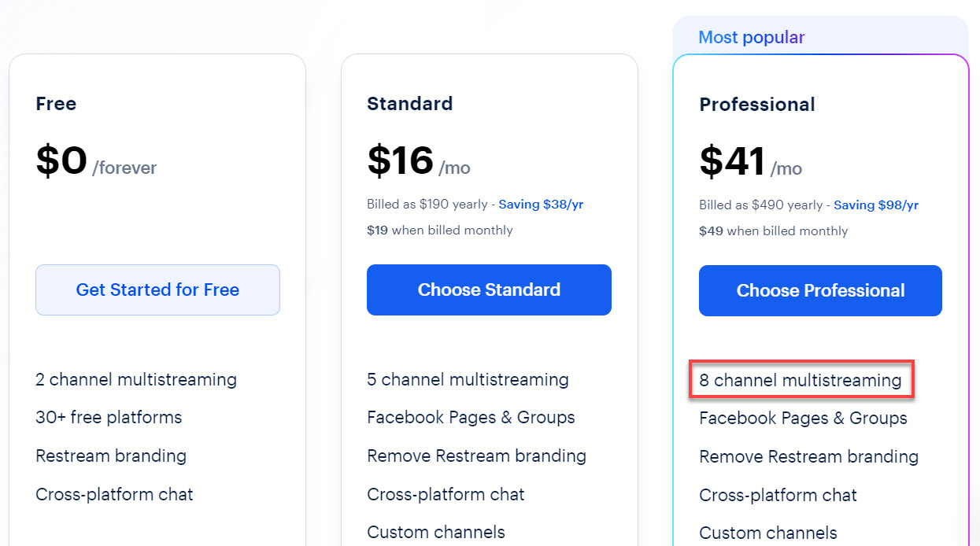Click 5 channel multistreaming in Standard plan
This screenshot has width=980, height=546.
point(468,379)
